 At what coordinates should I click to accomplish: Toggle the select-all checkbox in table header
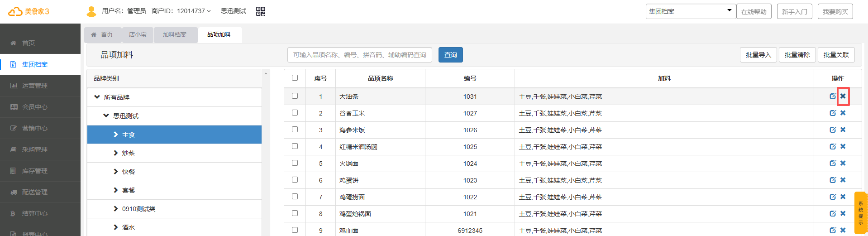point(295,78)
